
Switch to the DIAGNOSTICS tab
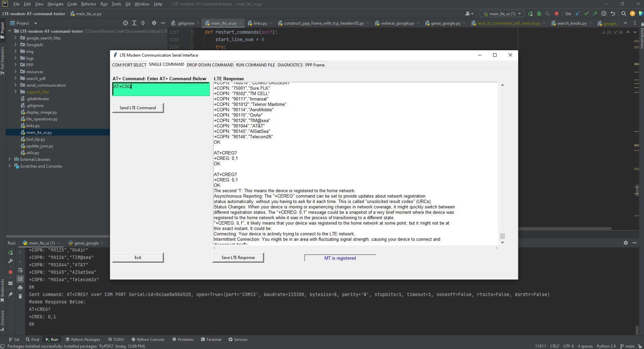coord(290,65)
